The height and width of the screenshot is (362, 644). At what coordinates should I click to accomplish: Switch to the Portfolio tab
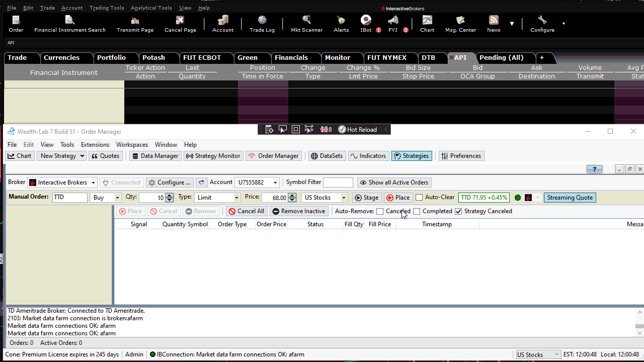coord(112,58)
